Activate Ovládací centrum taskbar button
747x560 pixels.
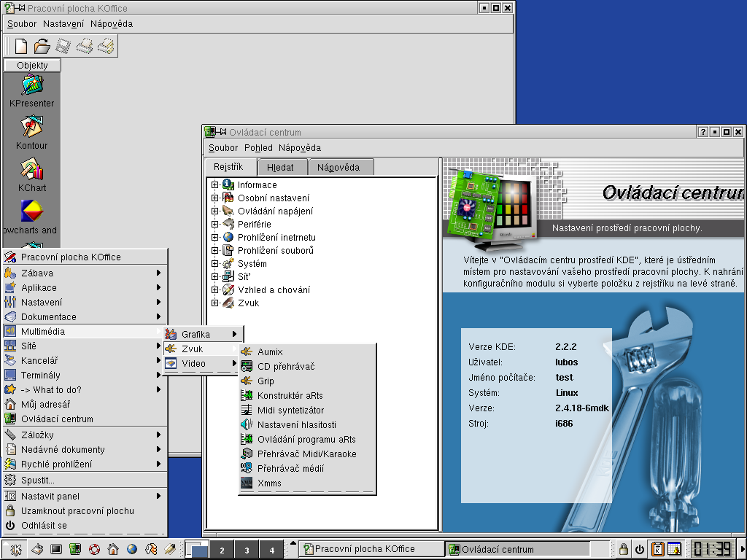click(519, 549)
